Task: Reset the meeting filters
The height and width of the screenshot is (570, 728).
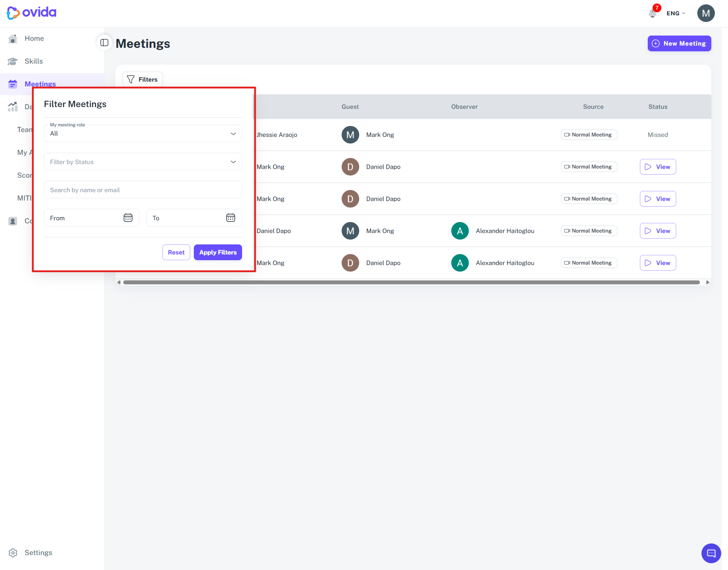Action: (176, 252)
